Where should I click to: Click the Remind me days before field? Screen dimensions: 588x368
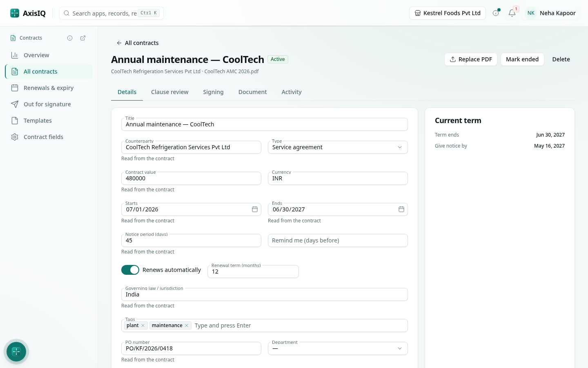pos(338,240)
